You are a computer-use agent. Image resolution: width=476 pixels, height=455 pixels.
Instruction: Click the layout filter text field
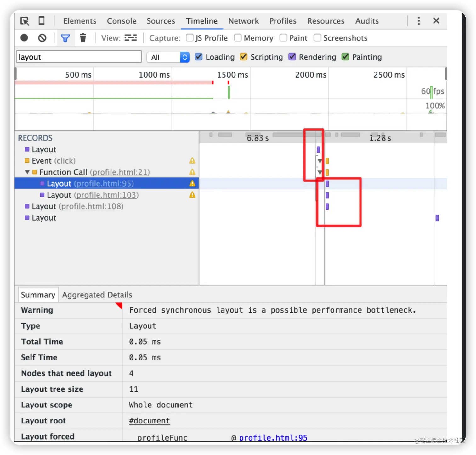coord(79,57)
